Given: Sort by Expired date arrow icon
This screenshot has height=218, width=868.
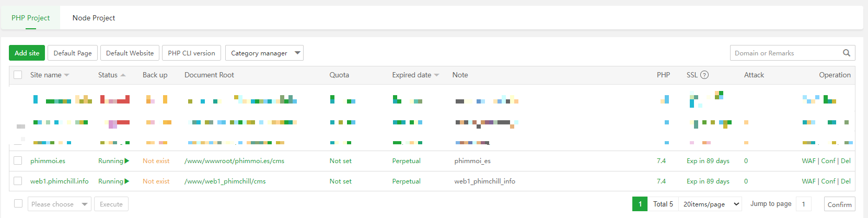Looking at the screenshot, I should tap(436, 75).
